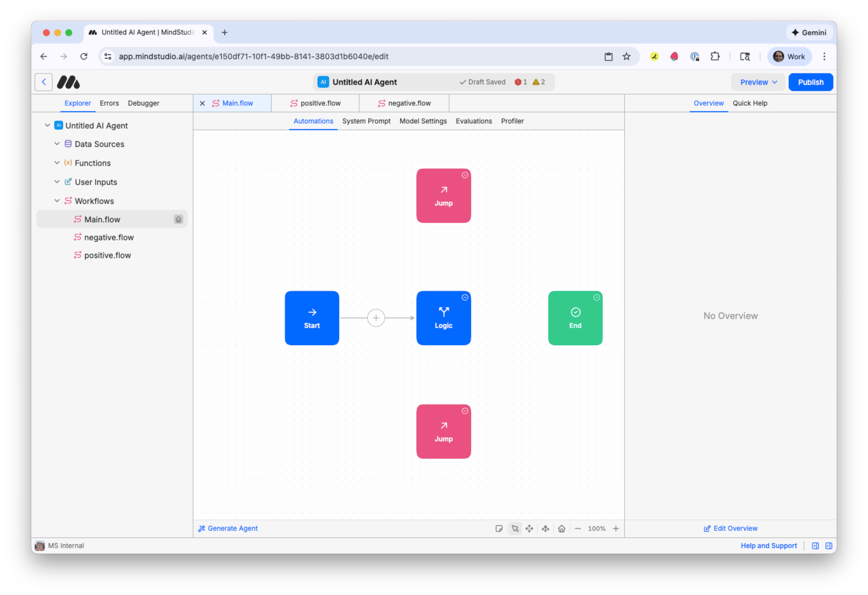Collapse the Data Sources tree section
This screenshot has width=868, height=595.
pyautogui.click(x=57, y=144)
